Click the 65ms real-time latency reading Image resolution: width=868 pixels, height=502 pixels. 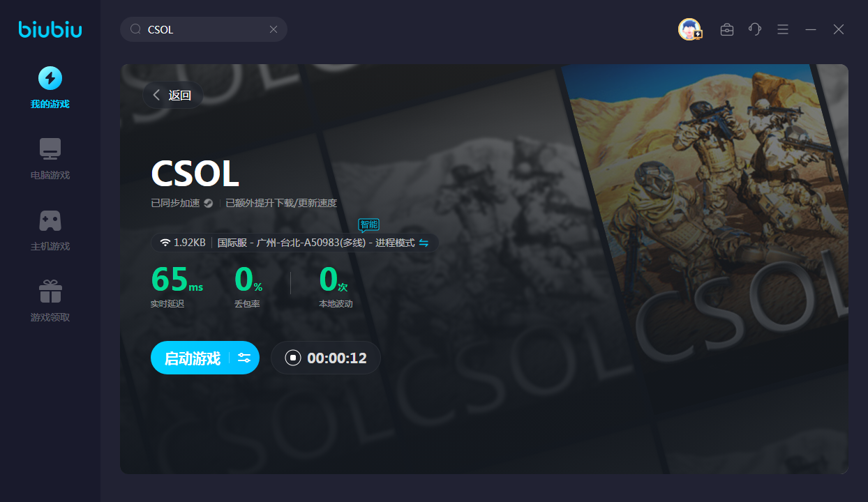[177, 280]
